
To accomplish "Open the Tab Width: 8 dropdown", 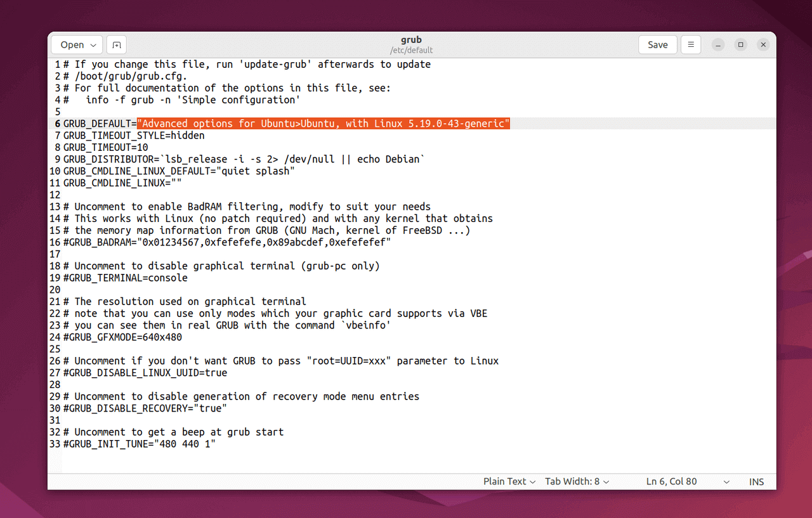I will point(577,481).
